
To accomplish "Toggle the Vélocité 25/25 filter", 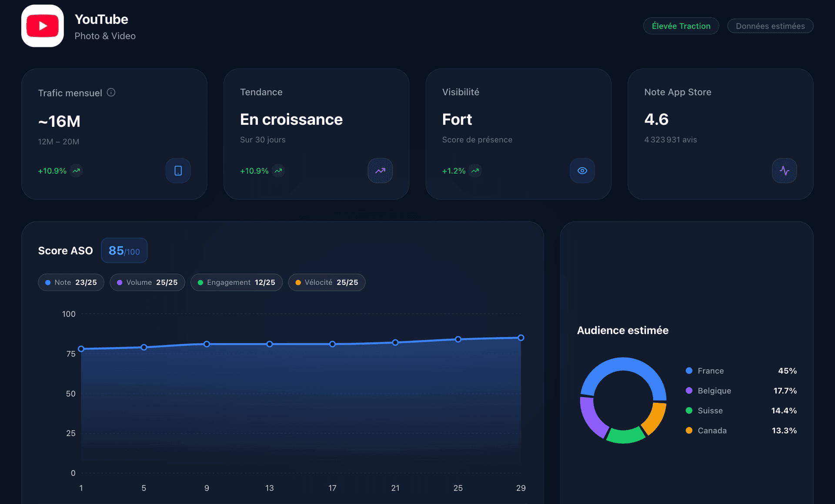I will [x=327, y=282].
